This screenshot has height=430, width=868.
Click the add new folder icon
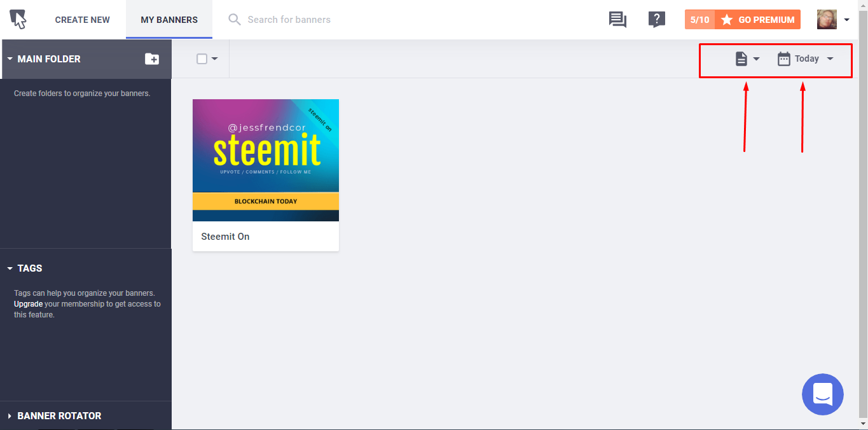(152, 59)
